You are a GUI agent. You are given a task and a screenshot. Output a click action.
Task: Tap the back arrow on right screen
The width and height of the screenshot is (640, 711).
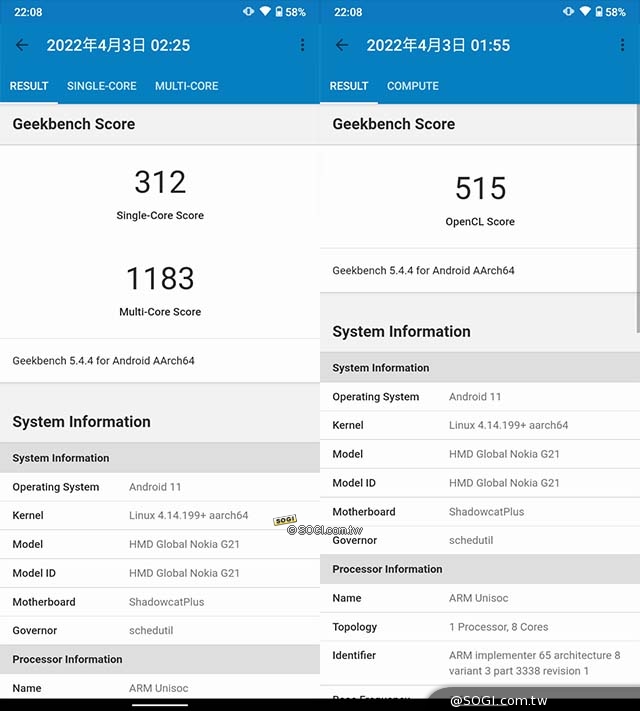tap(342, 45)
